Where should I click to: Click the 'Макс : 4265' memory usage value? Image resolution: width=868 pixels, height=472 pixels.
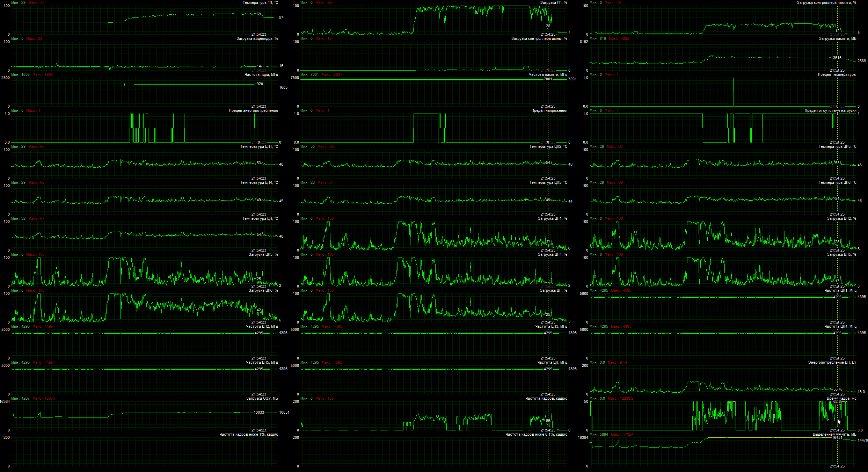(619, 38)
